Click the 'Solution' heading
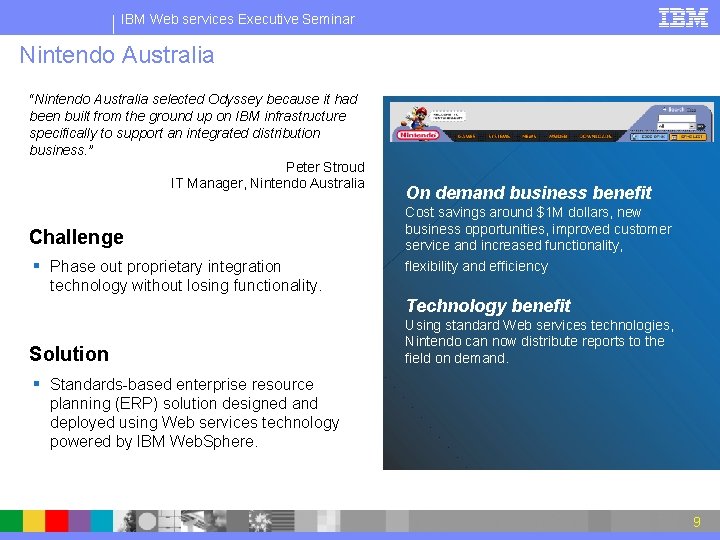 [x=69, y=354]
